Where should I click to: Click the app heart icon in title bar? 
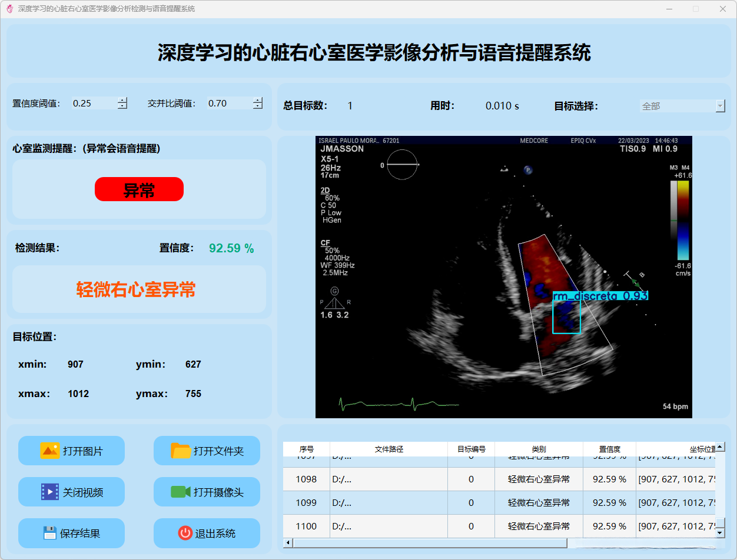pyautogui.click(x=9, y=9)
